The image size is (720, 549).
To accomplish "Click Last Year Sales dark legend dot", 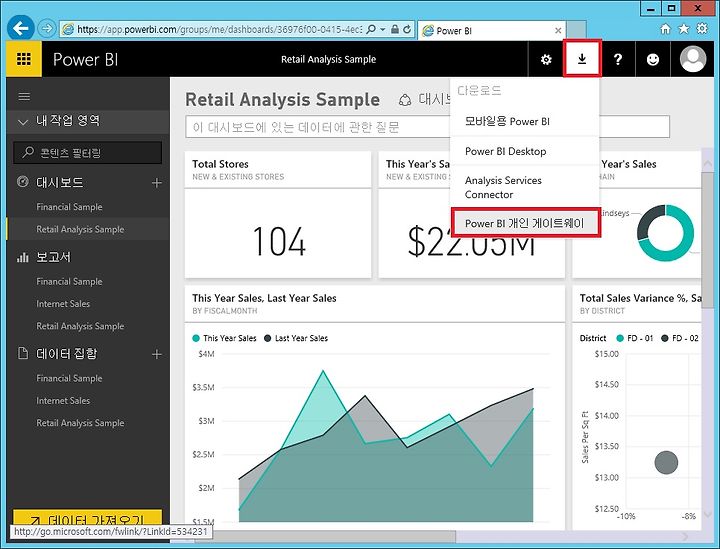I will [x=268, y=338].
